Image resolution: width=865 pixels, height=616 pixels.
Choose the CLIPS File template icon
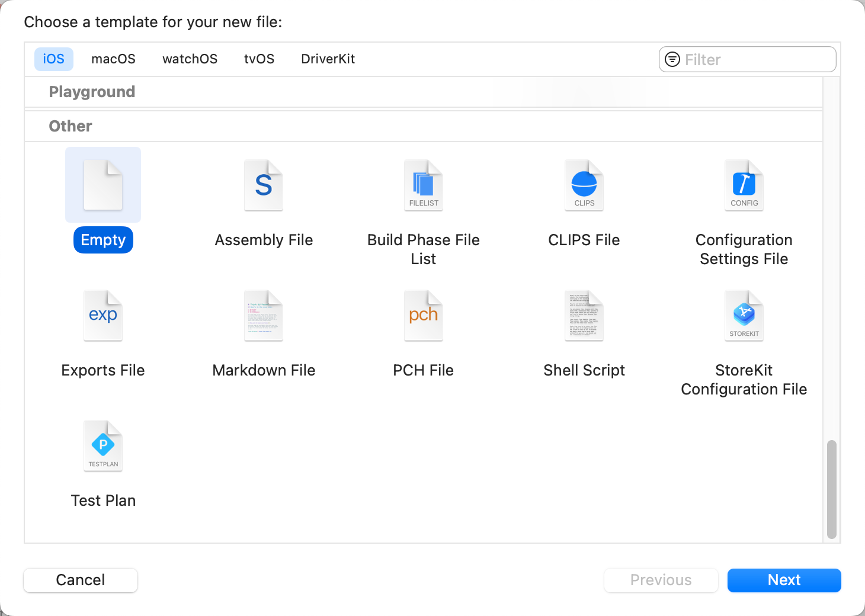pos(584,185)
